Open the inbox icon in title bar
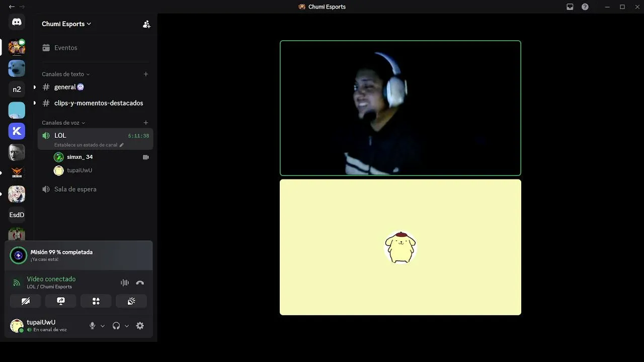Viewport: 644px width, 362px height. pos(570,7)
